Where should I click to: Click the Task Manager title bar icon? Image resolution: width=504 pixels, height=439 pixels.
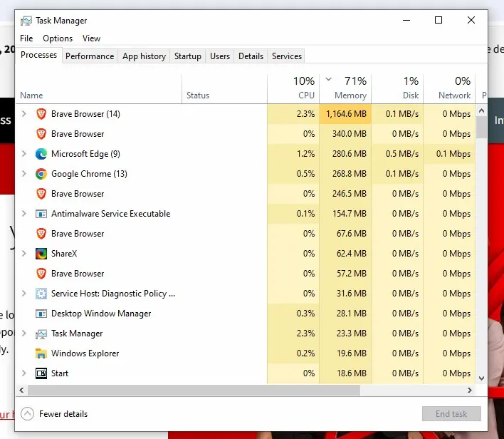pyautogui.click(x=26, y=21)
